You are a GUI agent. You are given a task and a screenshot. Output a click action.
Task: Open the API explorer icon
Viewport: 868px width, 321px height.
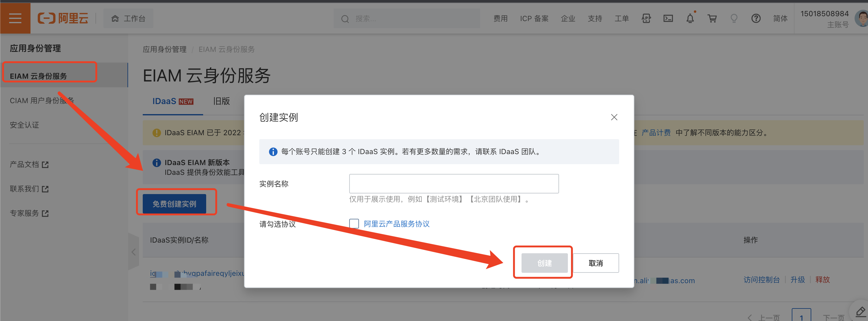[x=646, y=18]
